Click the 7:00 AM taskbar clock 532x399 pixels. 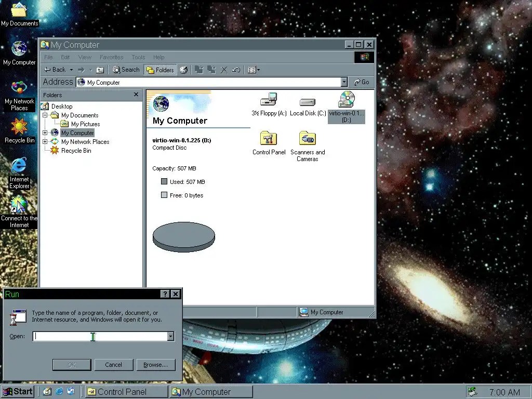[504, 392]
